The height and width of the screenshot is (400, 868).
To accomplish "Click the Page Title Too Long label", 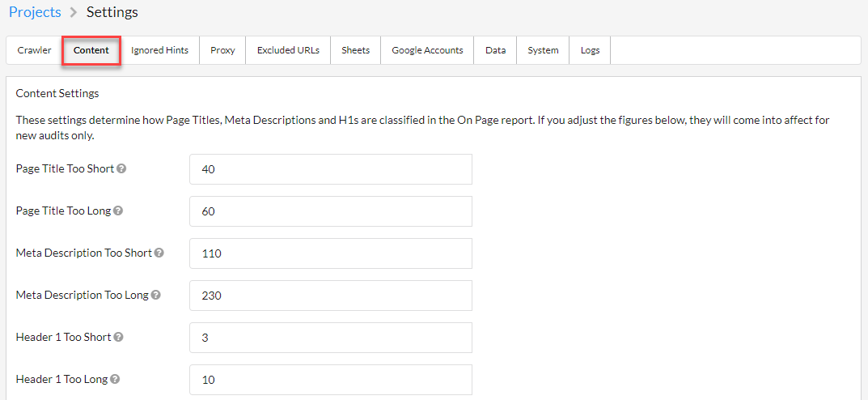I will click(x=64, y=211).
